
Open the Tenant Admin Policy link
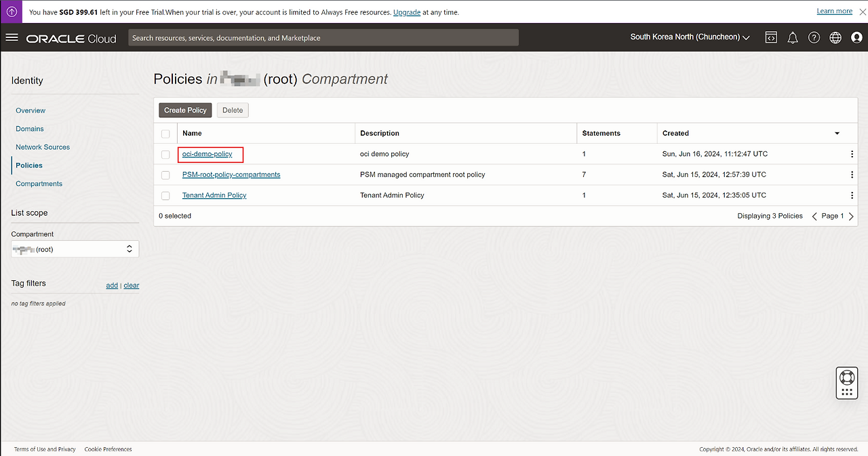click(x=214, y=195)
